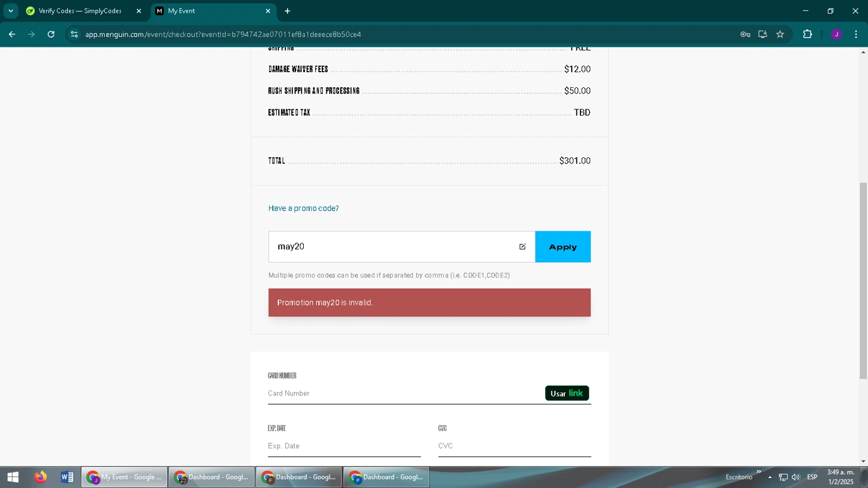Click the browser back arrow
The height and width of the screenshot is (488, 868).
point(12,34)
